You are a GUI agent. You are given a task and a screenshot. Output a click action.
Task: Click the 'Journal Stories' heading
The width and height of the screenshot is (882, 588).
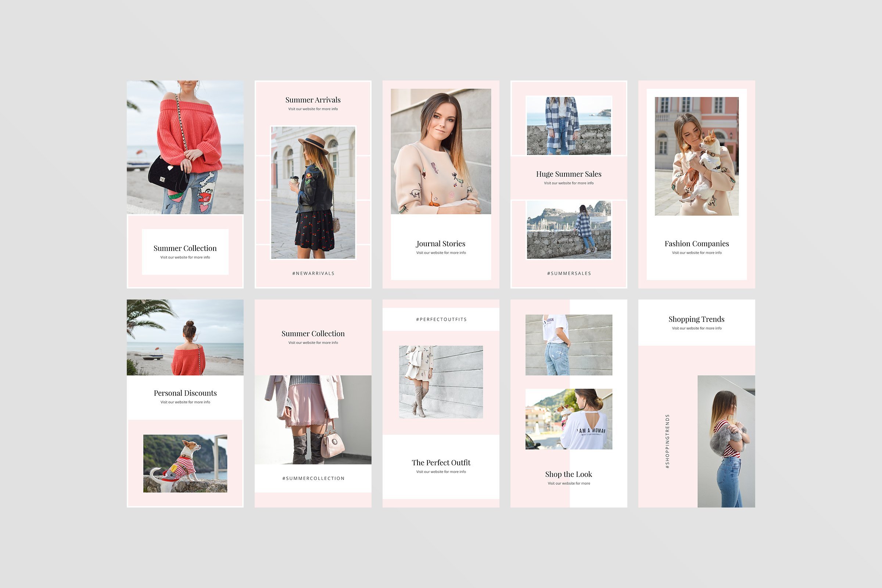(441, 244)
